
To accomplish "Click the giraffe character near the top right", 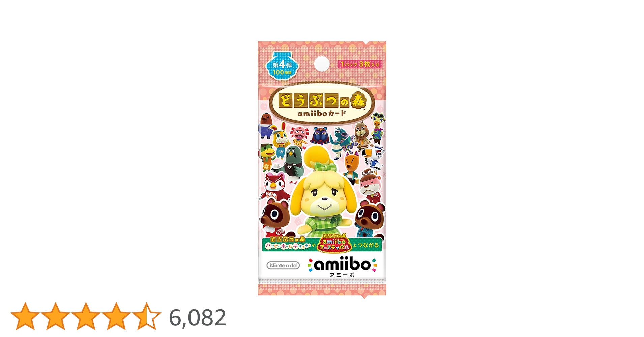I will [378, 128].
